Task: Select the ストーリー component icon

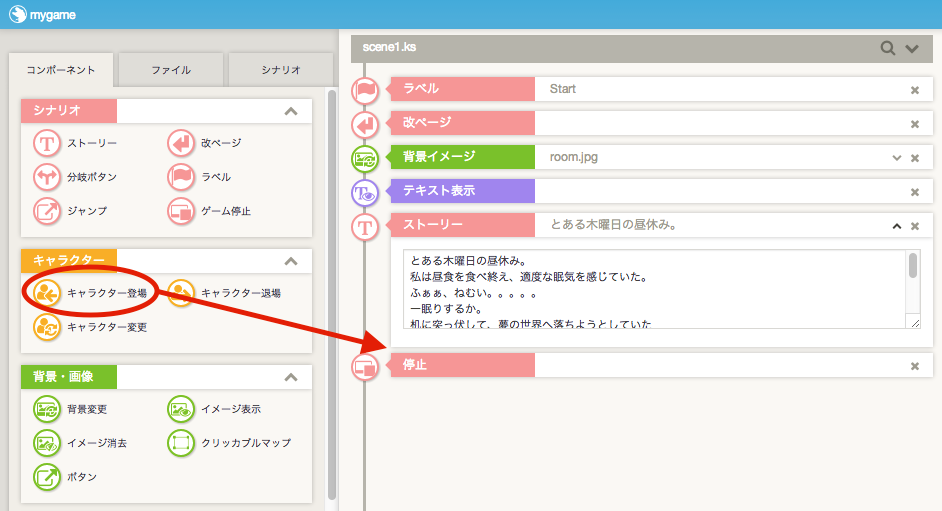Action: tap(47, 143)
